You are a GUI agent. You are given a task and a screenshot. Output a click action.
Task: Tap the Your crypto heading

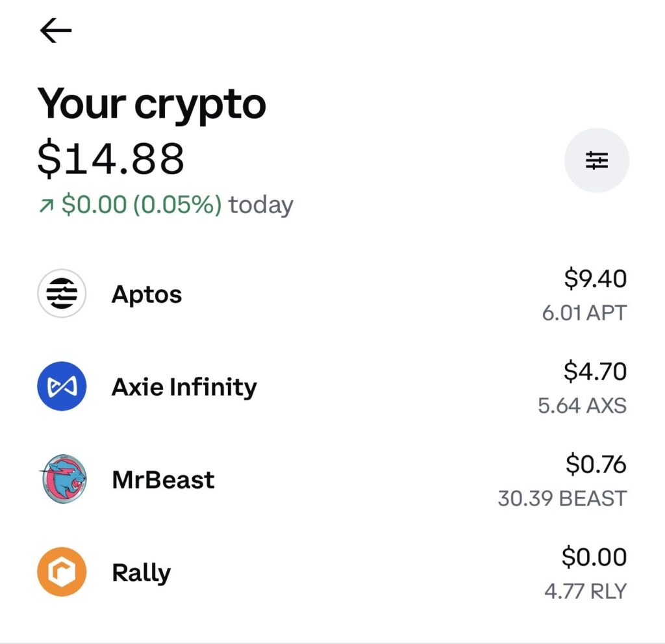click(151, 104)
